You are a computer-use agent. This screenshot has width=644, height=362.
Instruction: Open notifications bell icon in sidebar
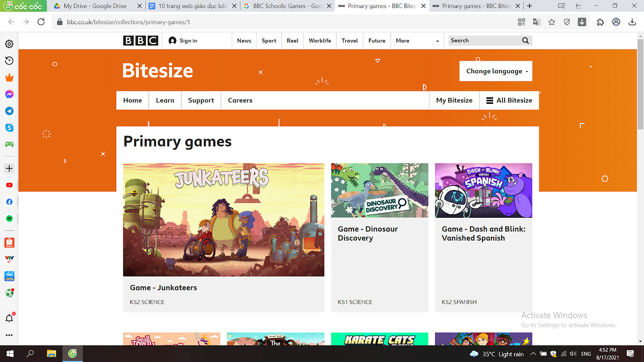pos(9,318)
